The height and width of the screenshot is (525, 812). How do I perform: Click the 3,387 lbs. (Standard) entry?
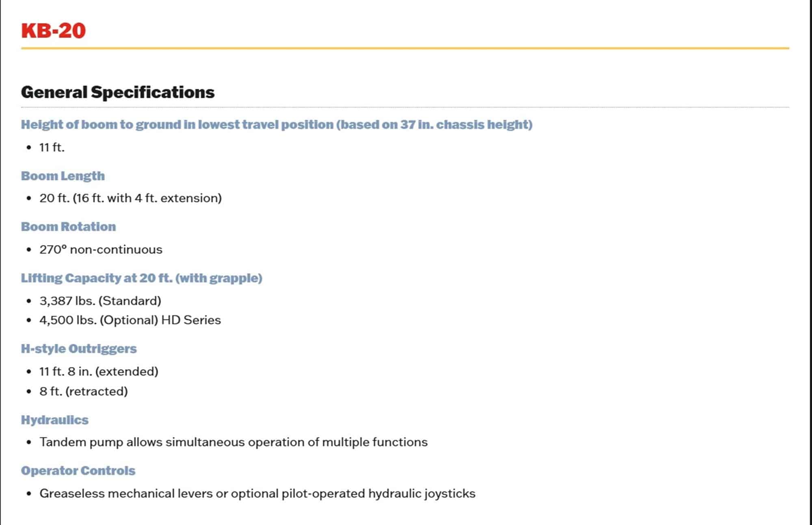pos(100,301)
